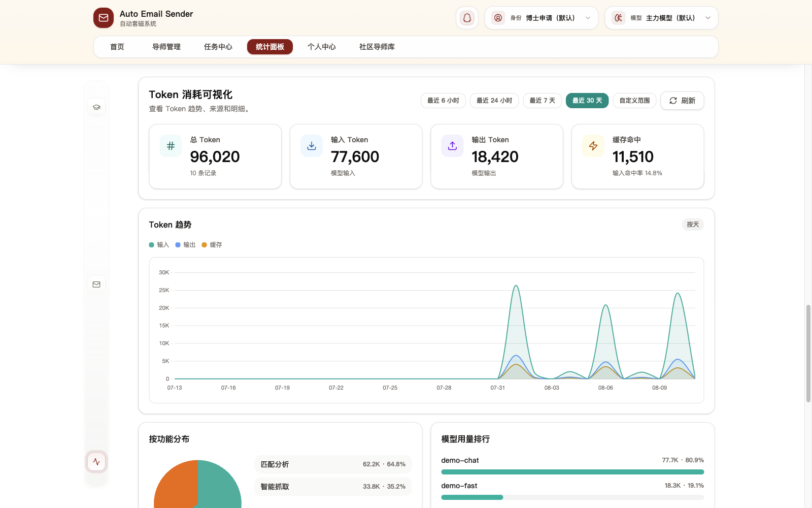Open 导师管理 tab
The image size is (812, 508).
(x=166, y=47)
